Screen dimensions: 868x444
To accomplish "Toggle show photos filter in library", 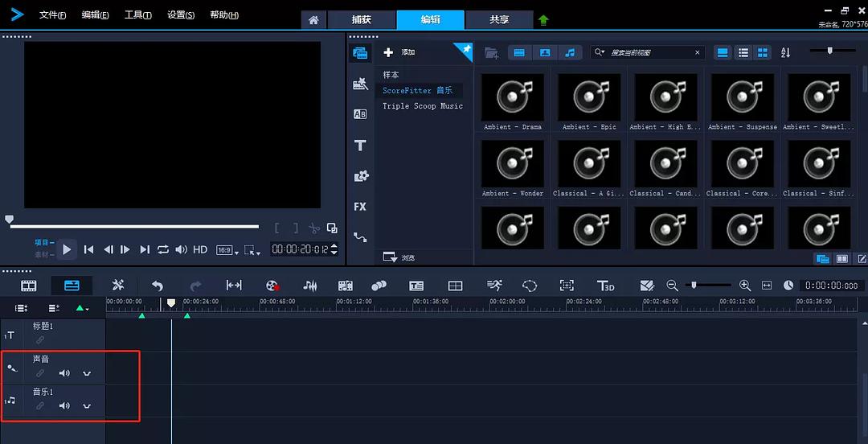I will point(545,52).
